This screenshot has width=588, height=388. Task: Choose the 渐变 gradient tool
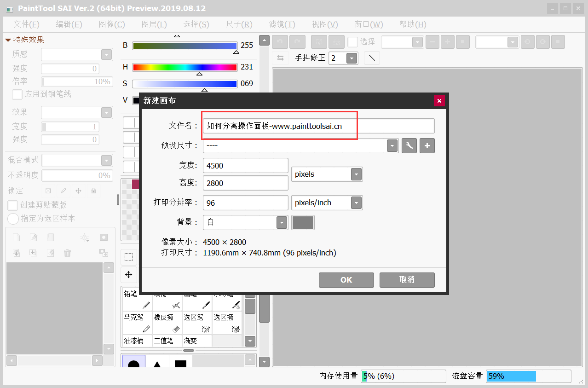click(x=197, y=341)
